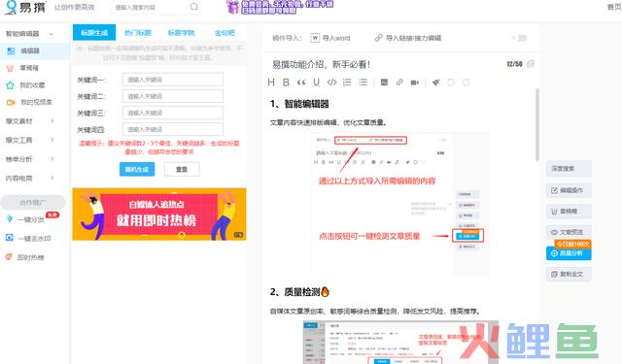
Task: Click the 重置 button
Action: coord(182,169)
